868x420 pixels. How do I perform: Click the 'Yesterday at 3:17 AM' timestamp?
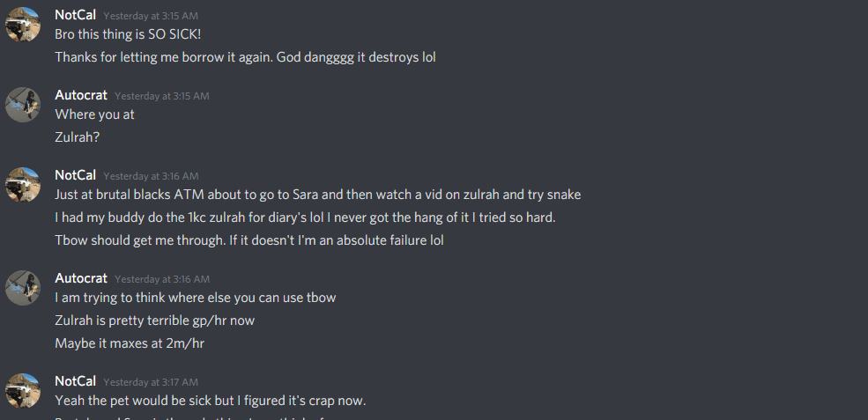151,382
